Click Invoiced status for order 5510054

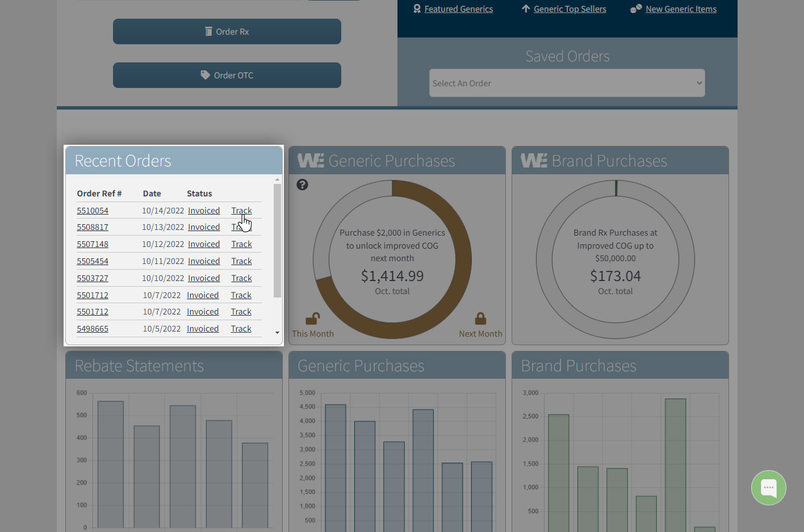click(x=204, y=211)
